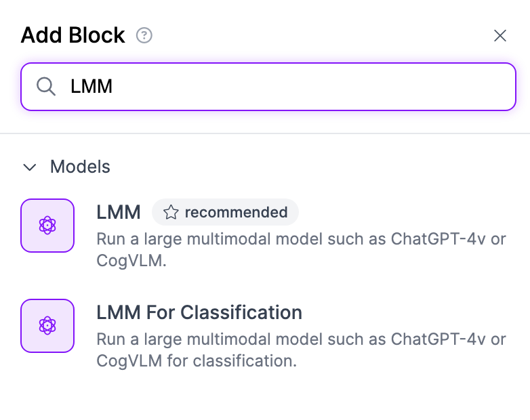This screenshot has height=420, width=530.
Task: Click the star icon in recommended badge
Action: 171,213
